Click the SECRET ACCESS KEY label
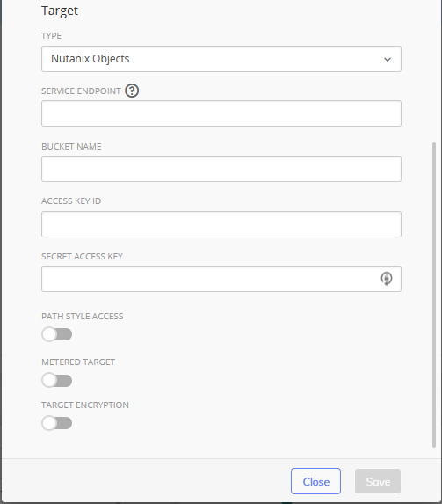442x504 pixels. pyautogui.click(x=82, y=257)
